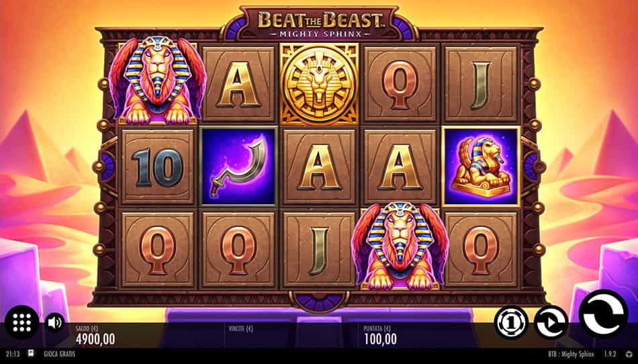Open the small icon beside the clock
This screenshot has height=364, width=638.
31,353
